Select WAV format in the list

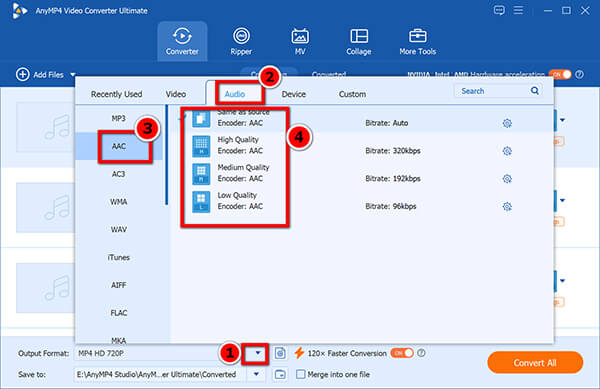(x=119, y=229)
